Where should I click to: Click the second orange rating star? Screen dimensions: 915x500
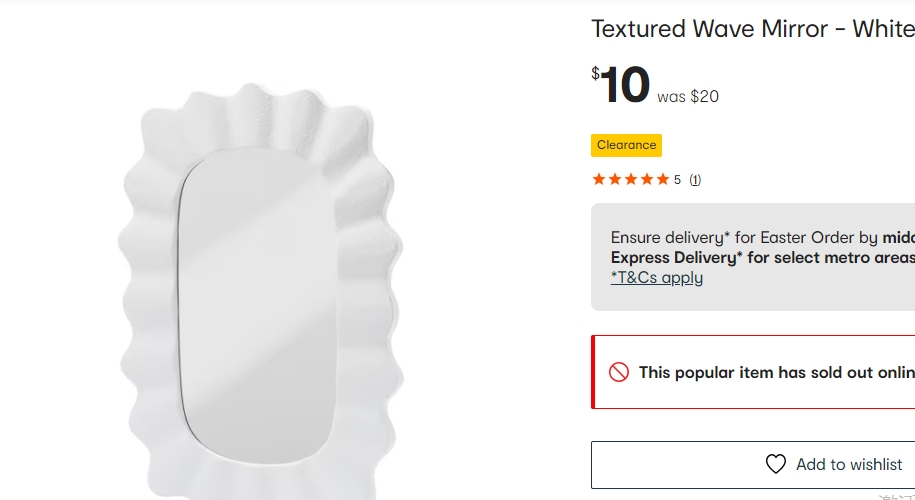click(x=615, y=179)
